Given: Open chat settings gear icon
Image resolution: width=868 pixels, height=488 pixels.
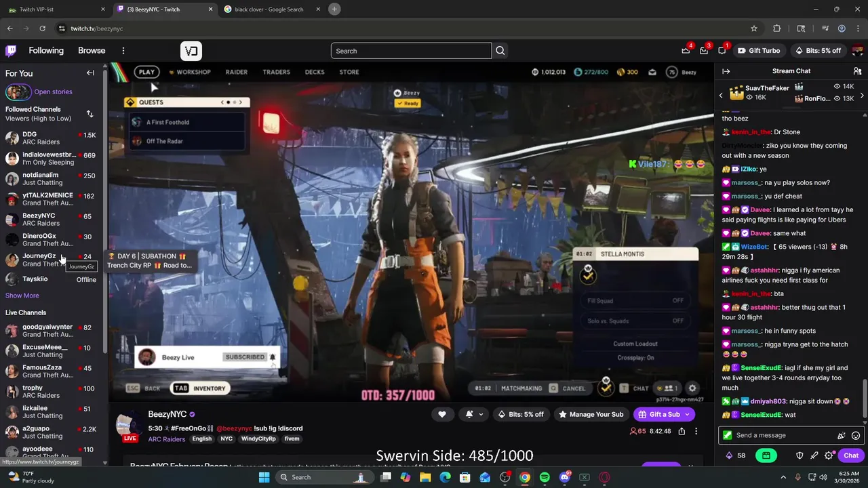Looking at the screenshot, I should tap(829, 455).
